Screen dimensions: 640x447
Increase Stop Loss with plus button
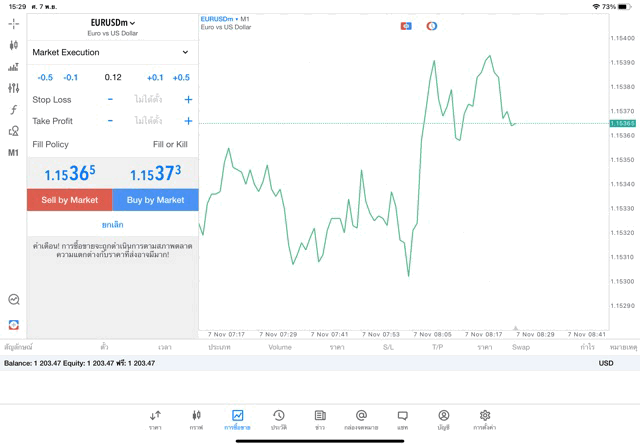[x=188, y=100]
